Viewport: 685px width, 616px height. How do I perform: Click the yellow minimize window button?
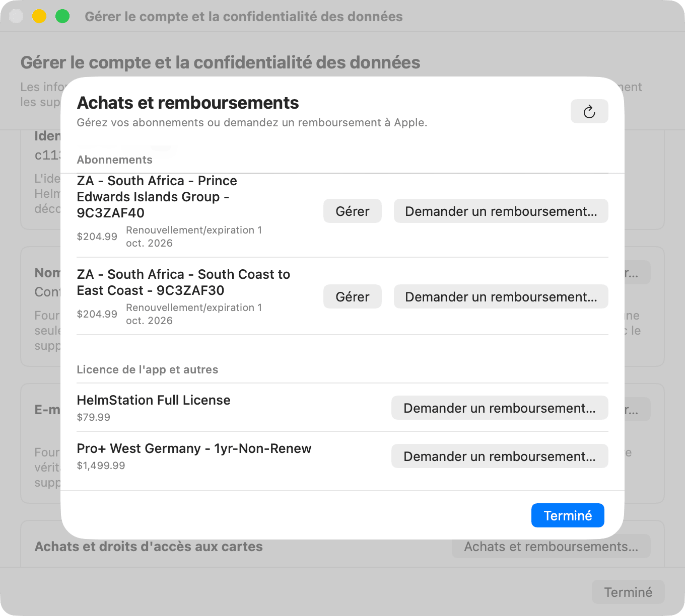click(x=39, y=17)
